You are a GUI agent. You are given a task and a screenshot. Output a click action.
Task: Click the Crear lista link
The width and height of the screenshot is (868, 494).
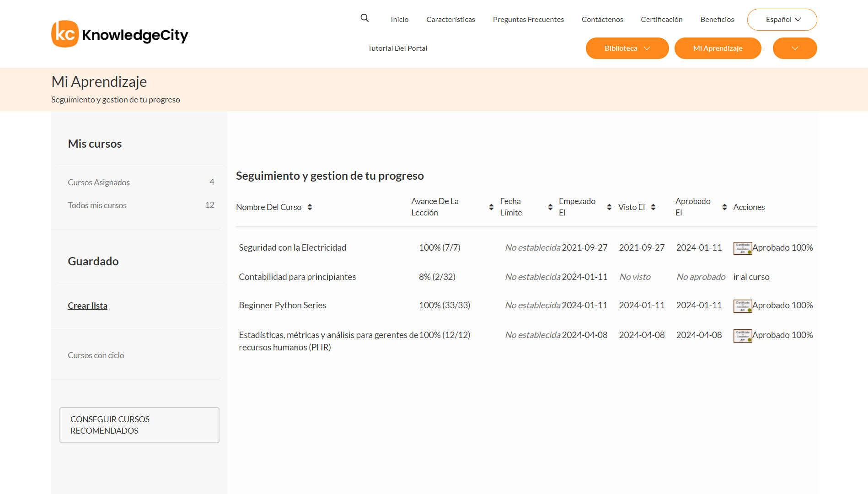87,306
